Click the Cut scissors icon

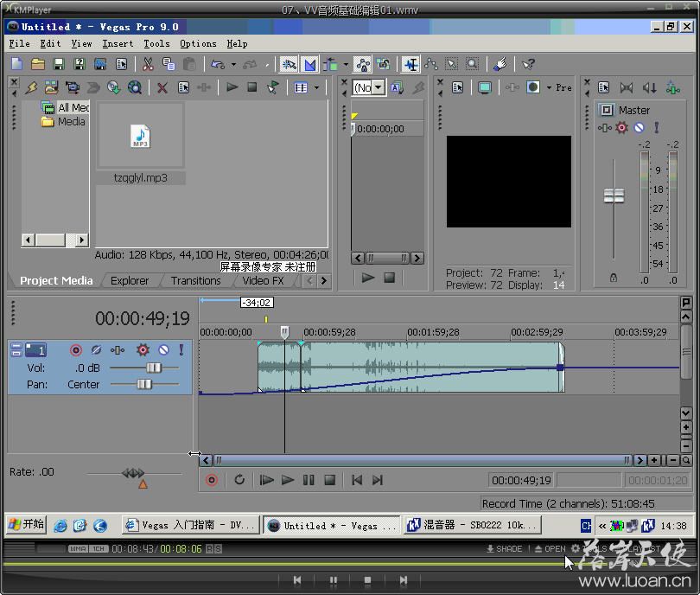(148, 64)
